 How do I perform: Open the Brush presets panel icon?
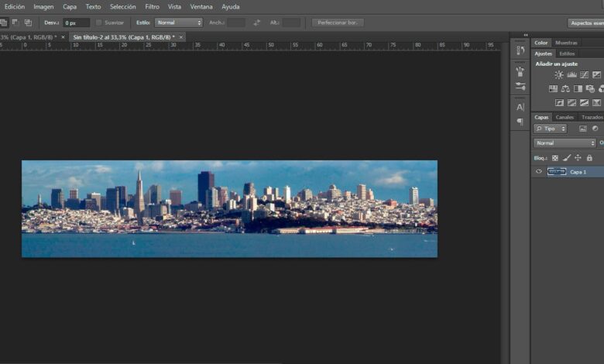point(520,71)
